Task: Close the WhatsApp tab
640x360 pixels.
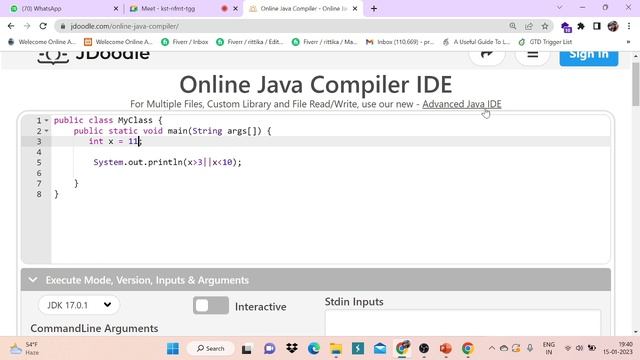Action: click(x=116, y=9)
